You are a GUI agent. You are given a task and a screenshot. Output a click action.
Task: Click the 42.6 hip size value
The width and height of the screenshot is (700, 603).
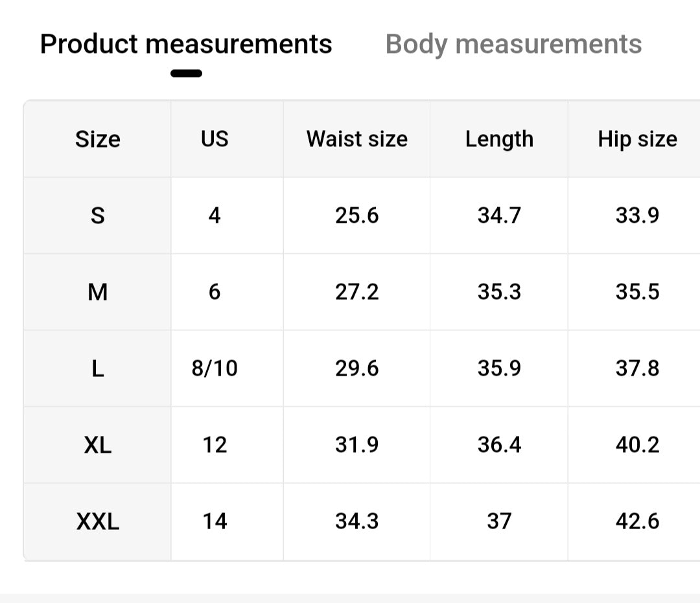(637, 521)
